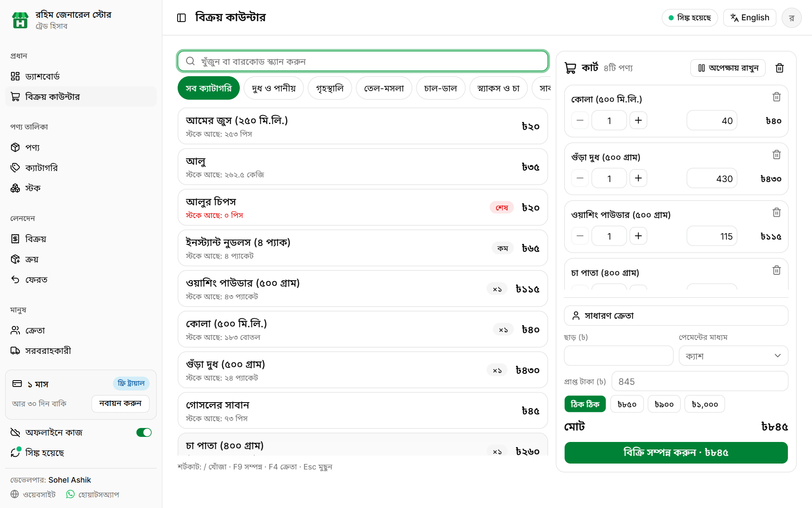Choose ঠিক ঠিক exact amount
812x508 pixels.
pyautogui.click(x=585, y=404)
